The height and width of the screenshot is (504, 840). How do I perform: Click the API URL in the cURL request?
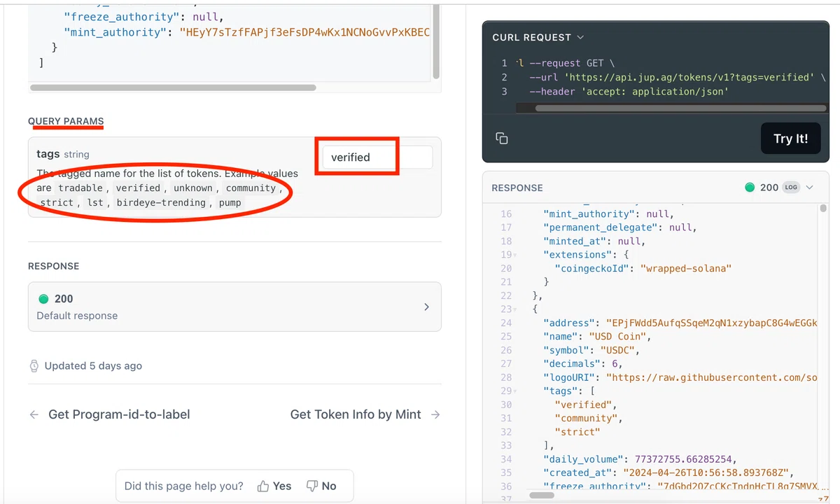pyautogui.click(x=689, y=77)
